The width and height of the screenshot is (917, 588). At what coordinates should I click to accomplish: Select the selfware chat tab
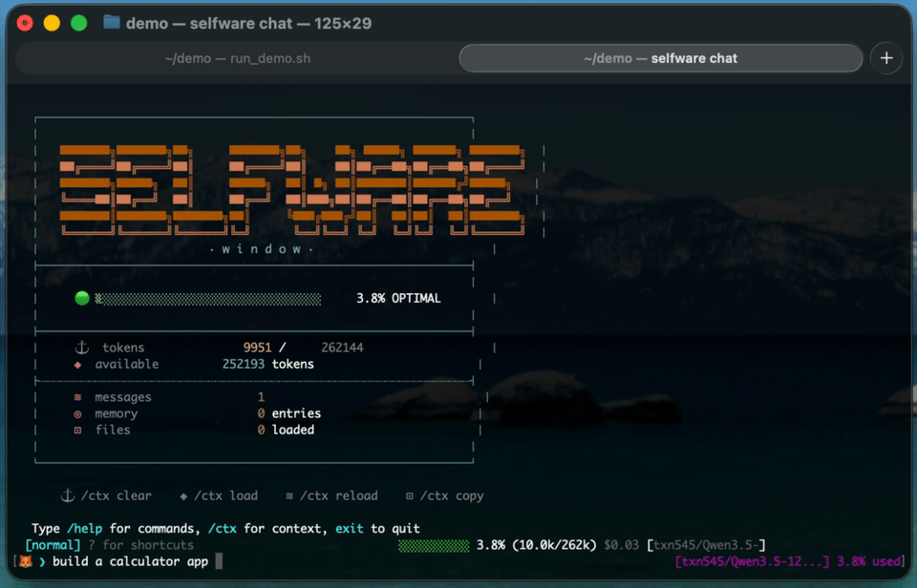click(662, 57)
